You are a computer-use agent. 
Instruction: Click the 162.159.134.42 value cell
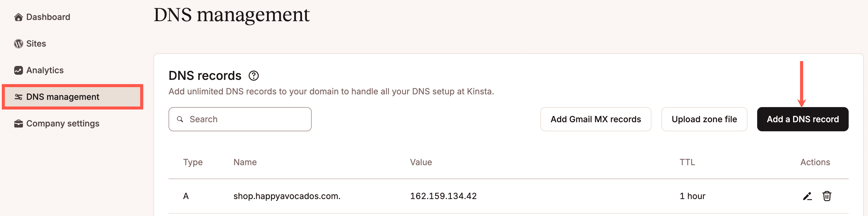coord(443,196)
